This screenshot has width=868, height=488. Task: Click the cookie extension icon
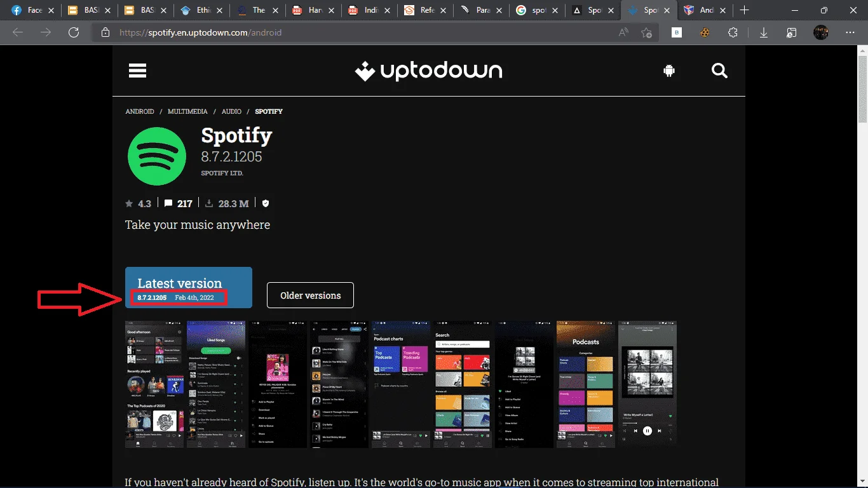click(x=705, y=32)
